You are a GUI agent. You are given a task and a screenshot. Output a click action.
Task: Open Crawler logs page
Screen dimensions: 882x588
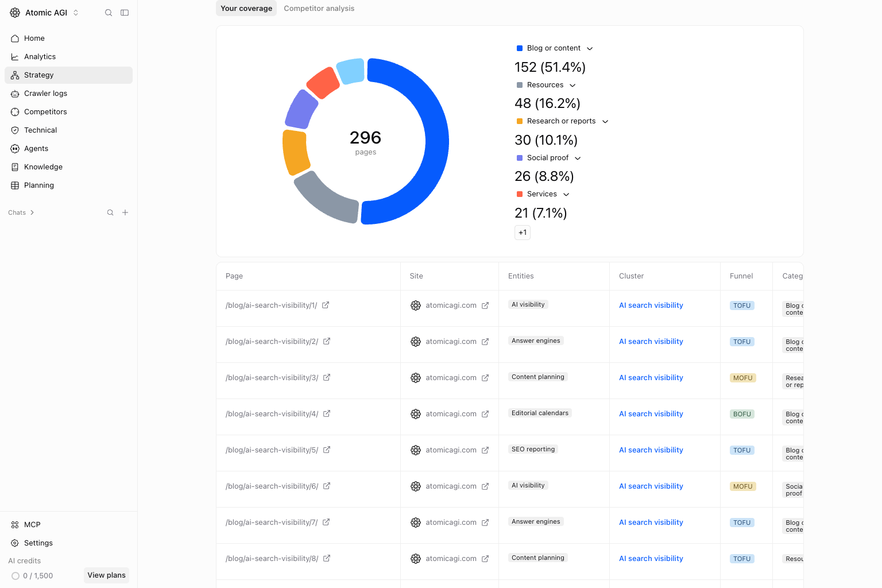coord(68,94)
